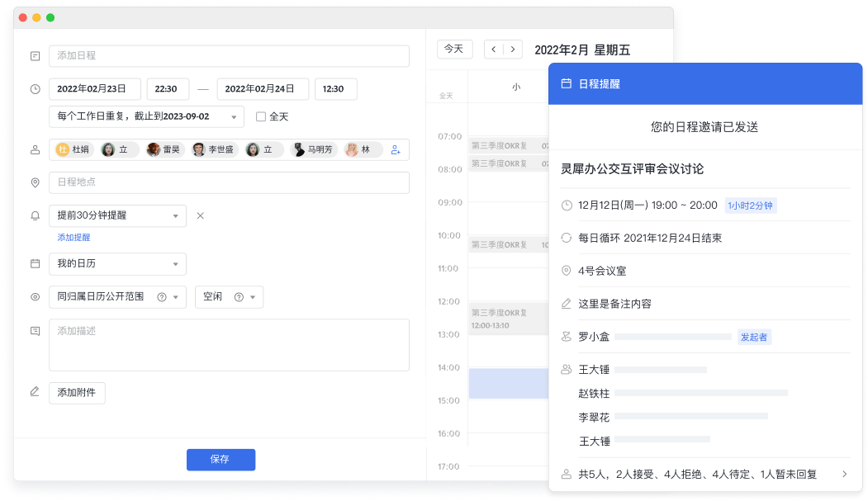Select the 雷昊 participant chip
Viewport: 868px width, 501px height.
coord(164,150)
